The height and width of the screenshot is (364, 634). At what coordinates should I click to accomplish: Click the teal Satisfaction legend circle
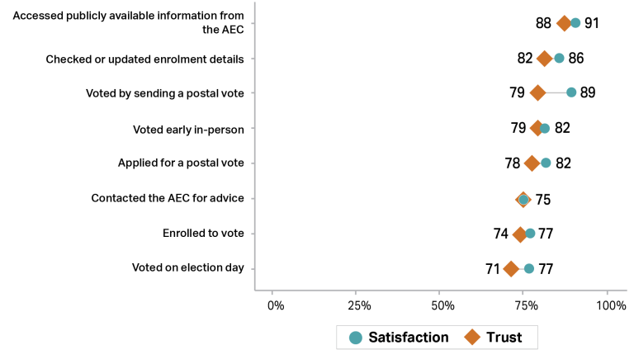pyautogui.click(x=356, y=337)
